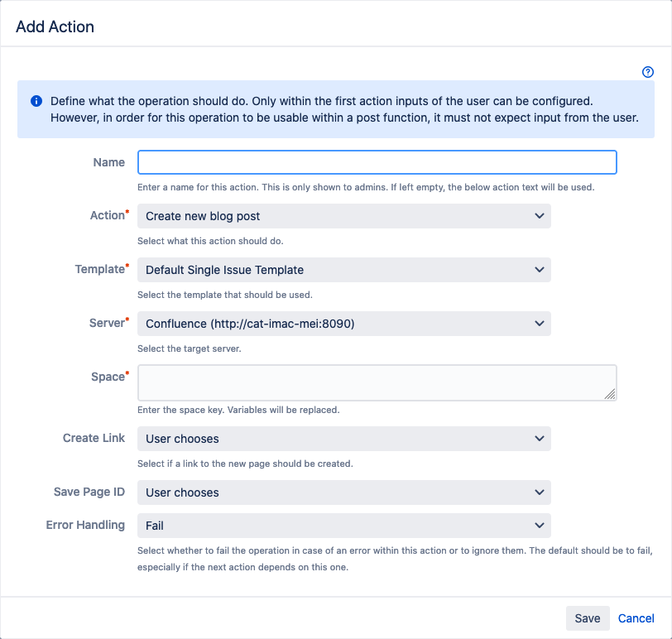
Task: Click the Name field label
Action: tap(109, 162)
